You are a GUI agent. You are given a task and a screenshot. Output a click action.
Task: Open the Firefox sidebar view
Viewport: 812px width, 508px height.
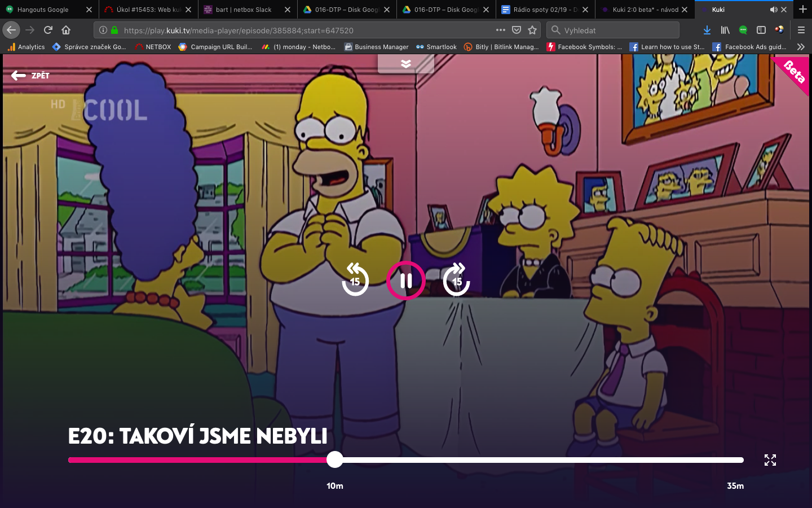[762, 30]
